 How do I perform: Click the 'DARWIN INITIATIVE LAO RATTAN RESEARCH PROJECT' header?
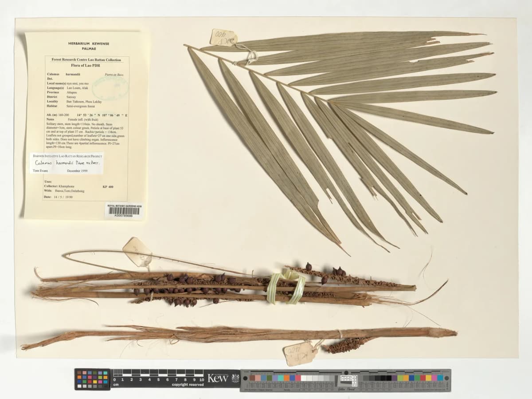pos(67,156)
